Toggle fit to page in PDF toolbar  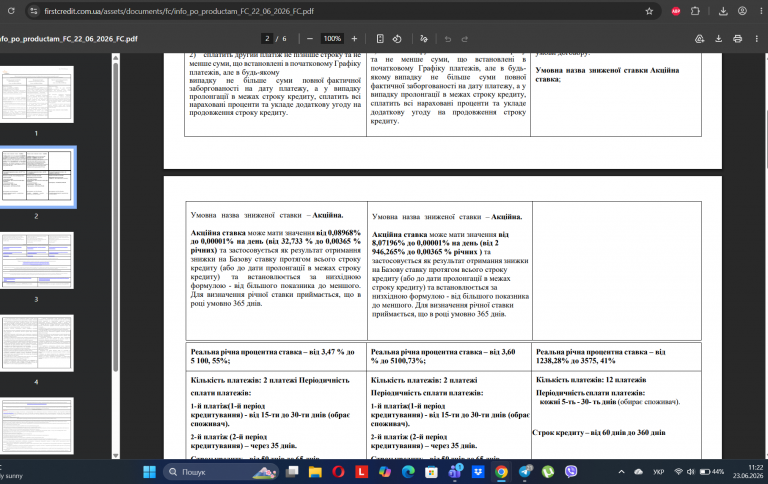(x=380, y=39)
